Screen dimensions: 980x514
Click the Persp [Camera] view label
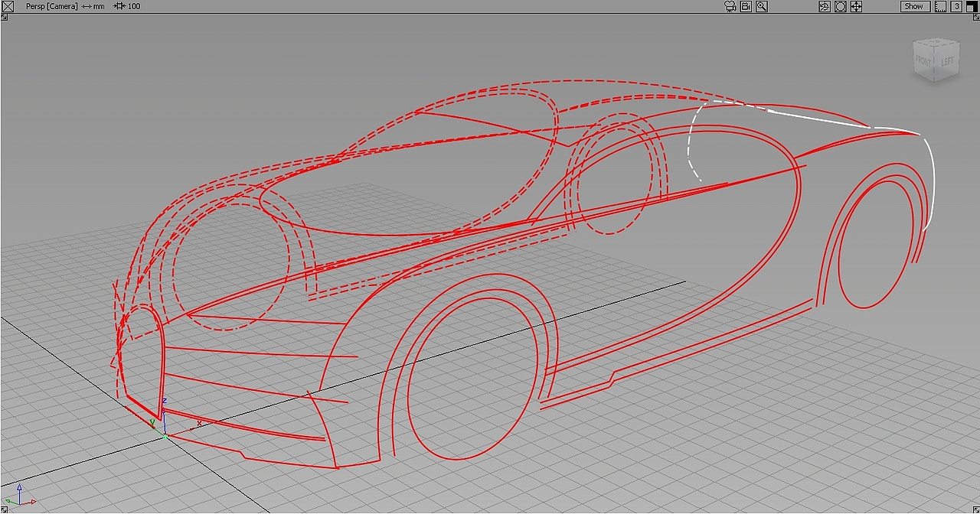click(x=51, y=6)
